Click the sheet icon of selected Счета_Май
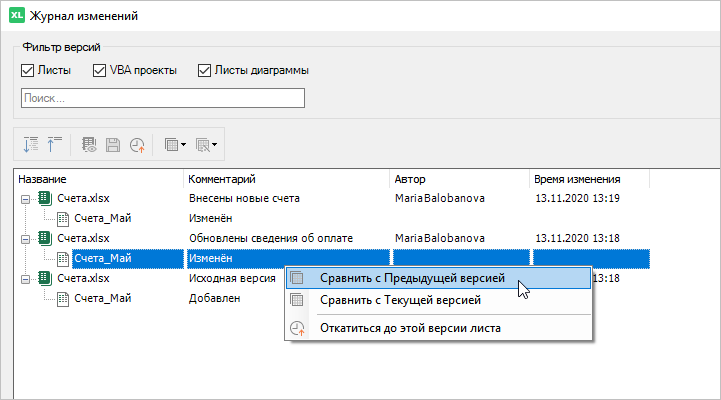Screen dimensions: 721x400 63,258
